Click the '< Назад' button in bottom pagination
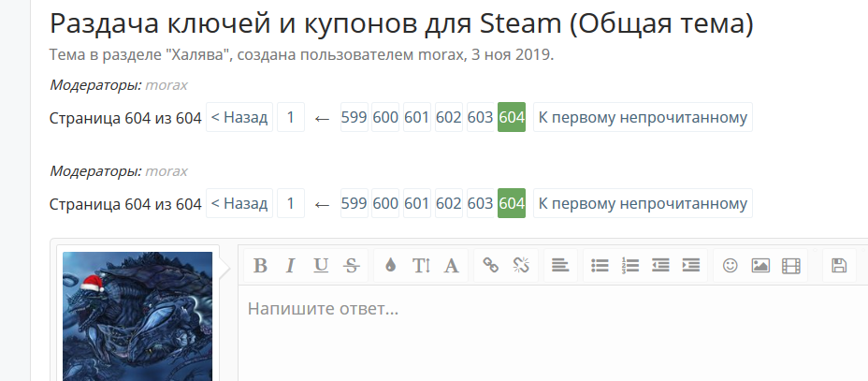Viewport: 868px width, 381px height. [239, 204]
